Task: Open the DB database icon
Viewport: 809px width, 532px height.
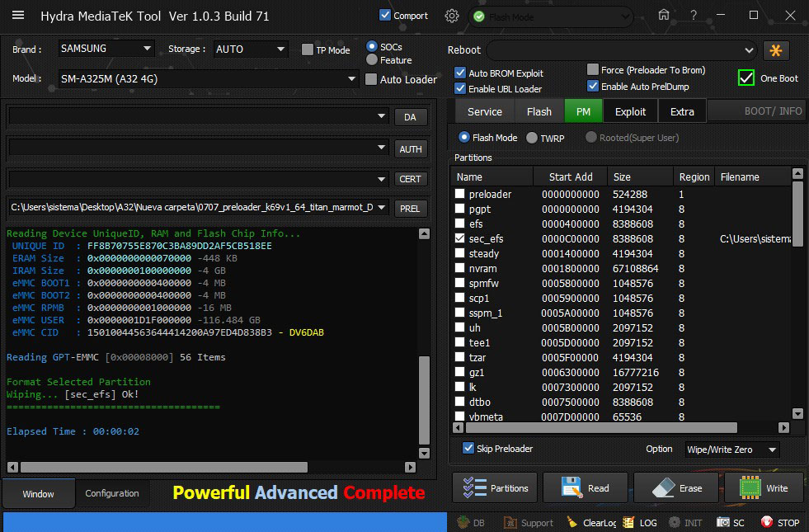Action: 464,522
